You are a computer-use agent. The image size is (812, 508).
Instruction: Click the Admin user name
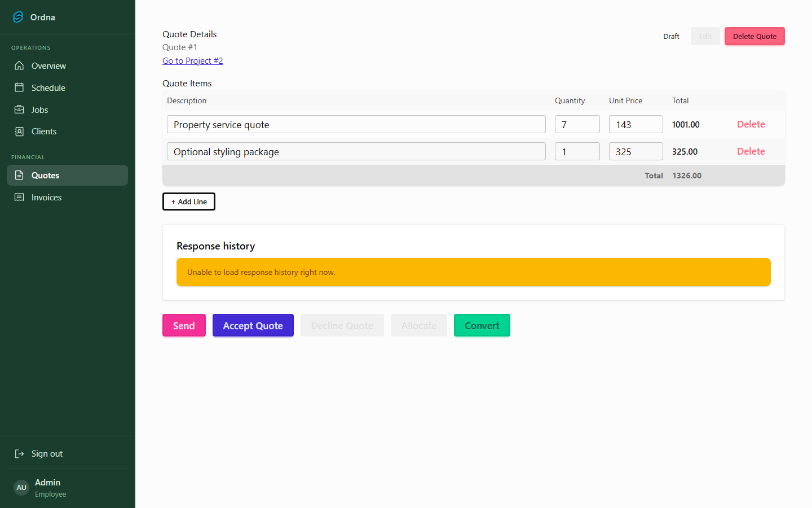pyautogui.click(x=48, y=483)
